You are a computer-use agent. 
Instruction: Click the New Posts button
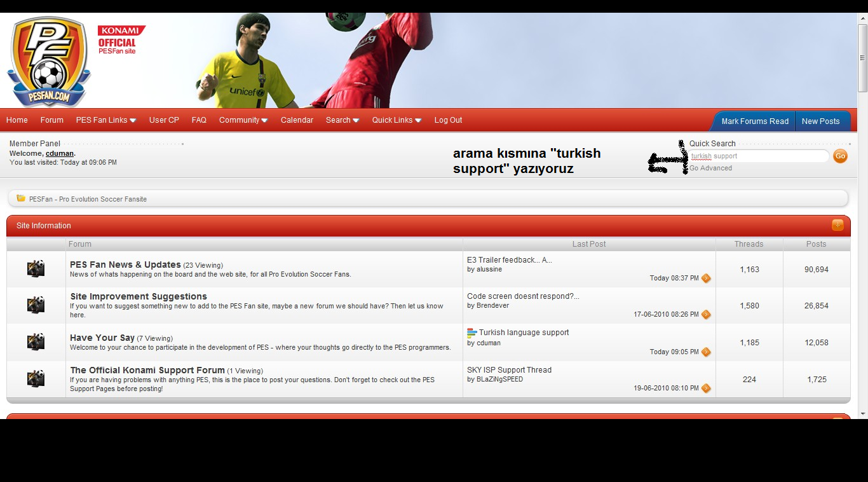pos(820,121)
